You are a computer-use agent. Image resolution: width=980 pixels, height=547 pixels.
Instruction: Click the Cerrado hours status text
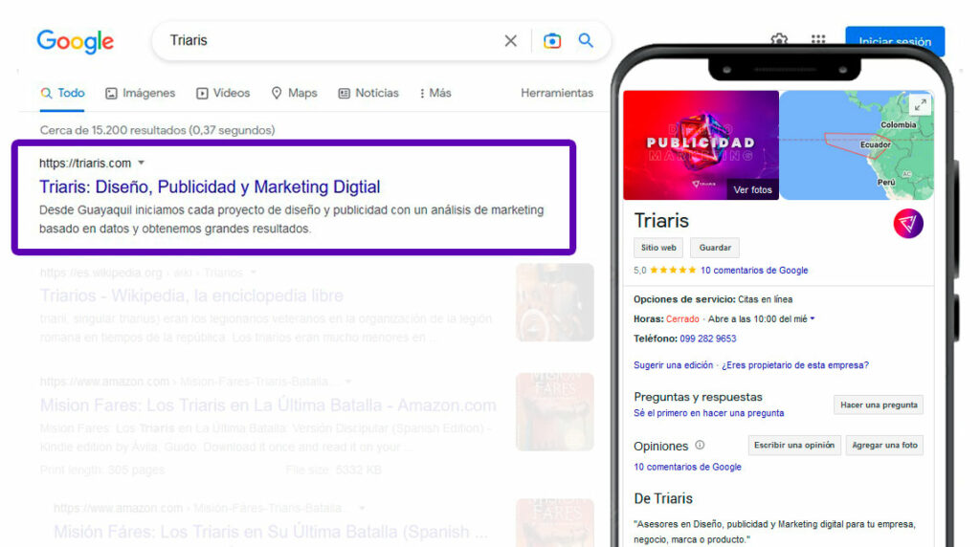(x=682, y=319)
